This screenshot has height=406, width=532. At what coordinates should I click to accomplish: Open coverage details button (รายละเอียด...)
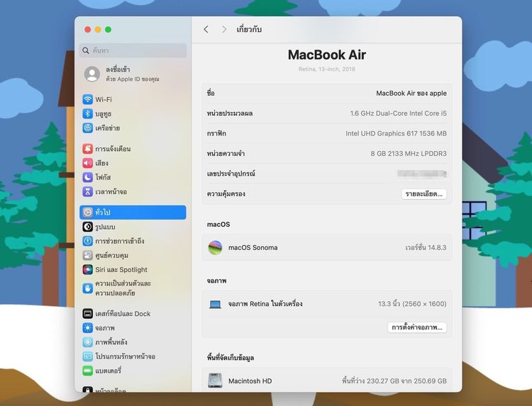[424, 194]
